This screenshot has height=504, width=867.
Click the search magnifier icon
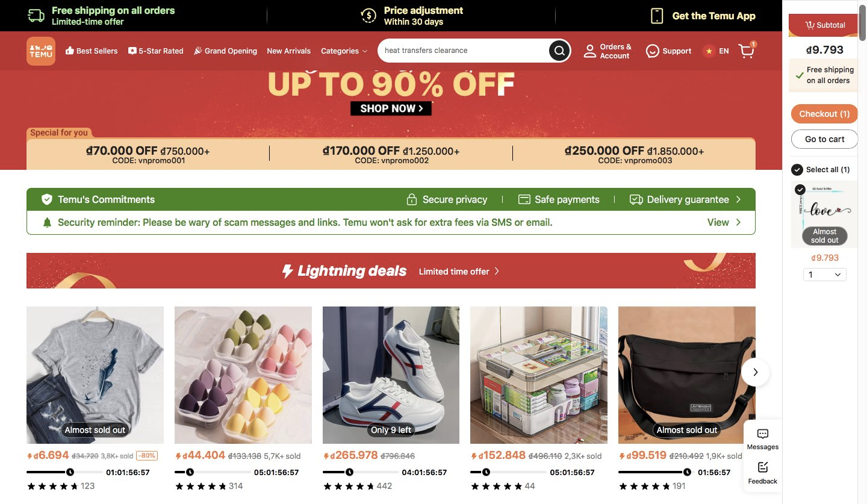(559, 51)
